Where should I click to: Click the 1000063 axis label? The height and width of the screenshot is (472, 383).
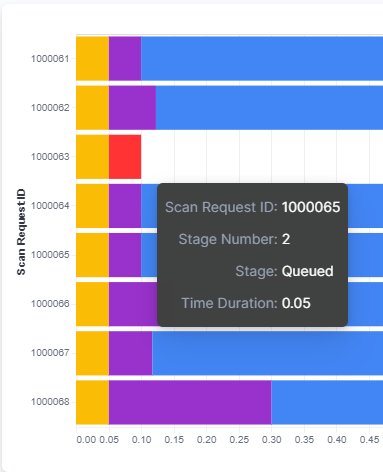pyautogui.click(x=50, y=157)
